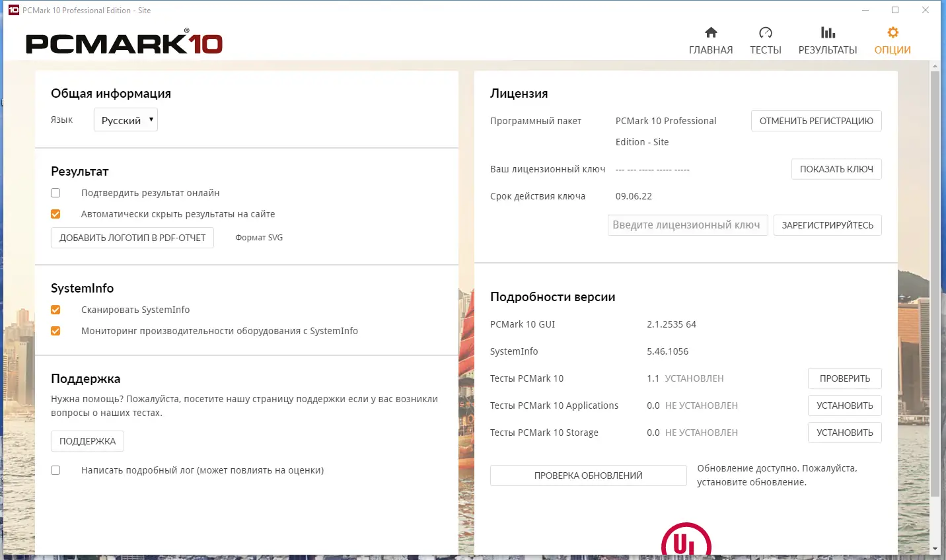Screen dimensions: 946x560
Task: Click "ДОБАВИТЬ ЛОГОТИП В PDF-ОТЧЕТ" button
Action: pyautogui.click(x=132, y=238)
